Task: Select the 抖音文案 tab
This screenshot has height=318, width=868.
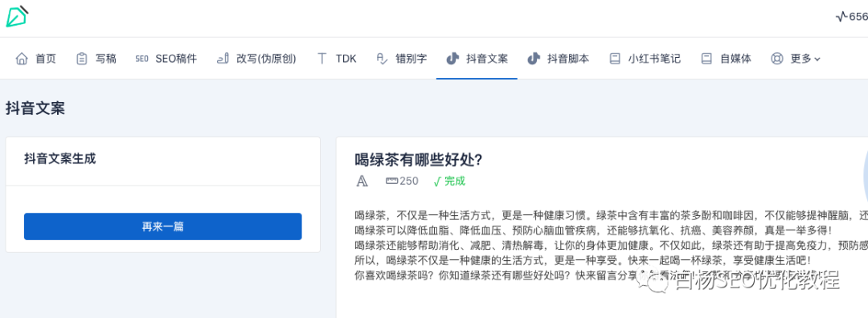Action: click(x=477, y=59)
